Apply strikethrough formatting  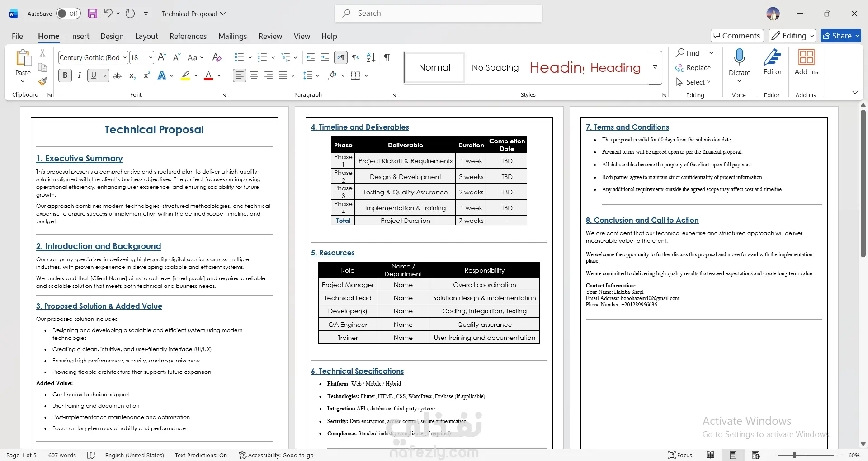pos(117,75)
